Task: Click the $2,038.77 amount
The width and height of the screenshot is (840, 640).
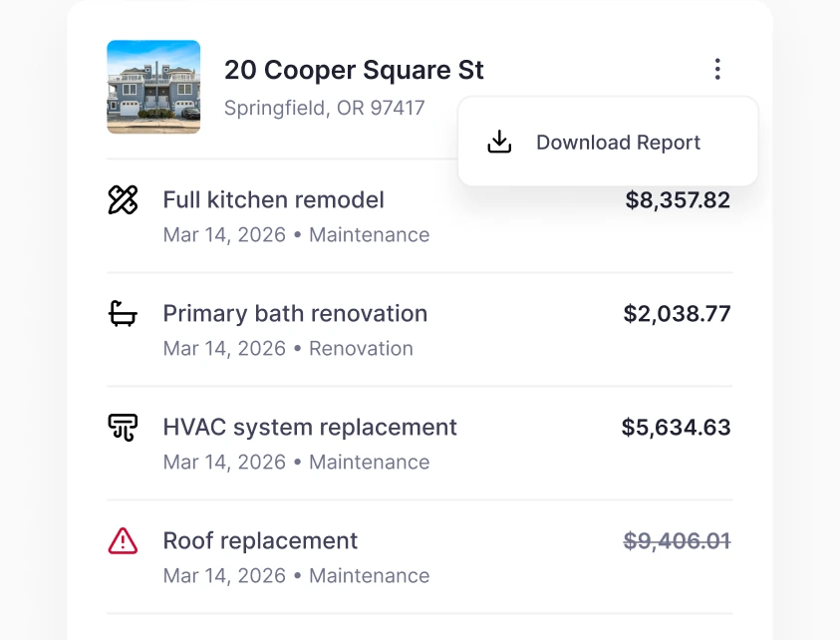Action: point(678,314)
